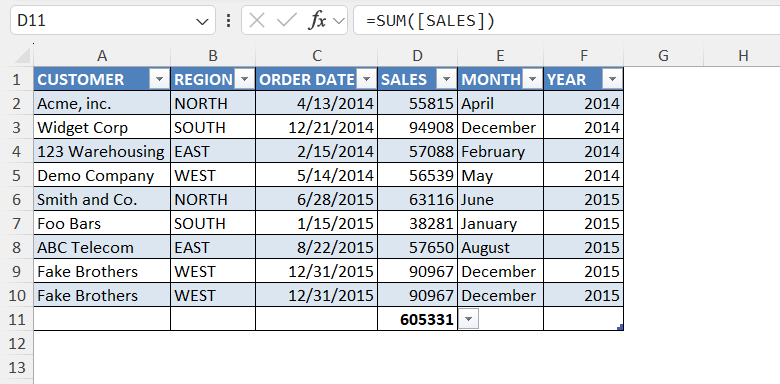Click the SALES header cell text

point(404,80)
